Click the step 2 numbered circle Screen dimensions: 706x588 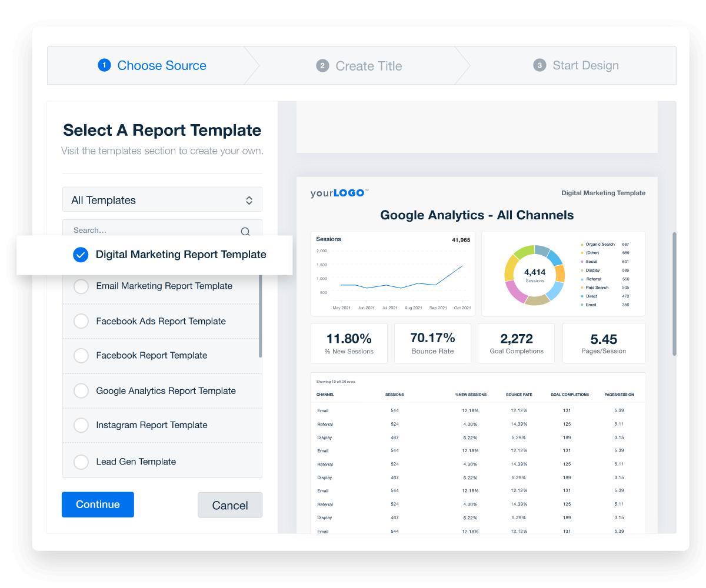[x=322, y=66]
